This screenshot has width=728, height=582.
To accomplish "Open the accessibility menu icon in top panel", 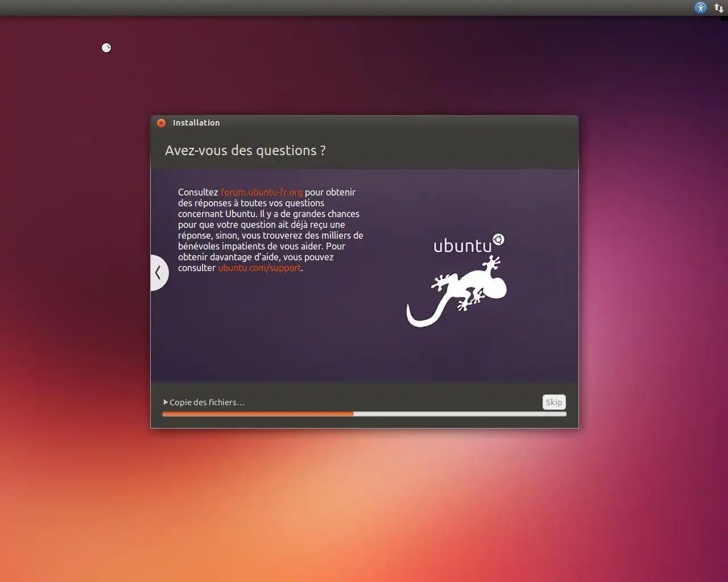I will (x=701, y=7).
